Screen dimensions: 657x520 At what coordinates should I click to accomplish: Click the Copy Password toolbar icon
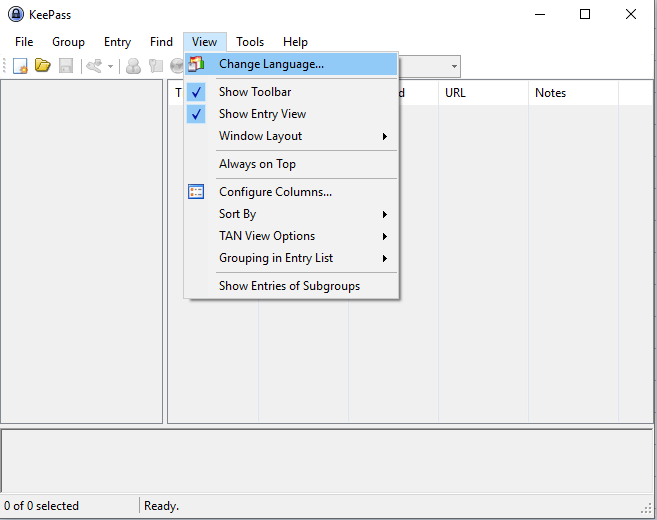(155, 66)
